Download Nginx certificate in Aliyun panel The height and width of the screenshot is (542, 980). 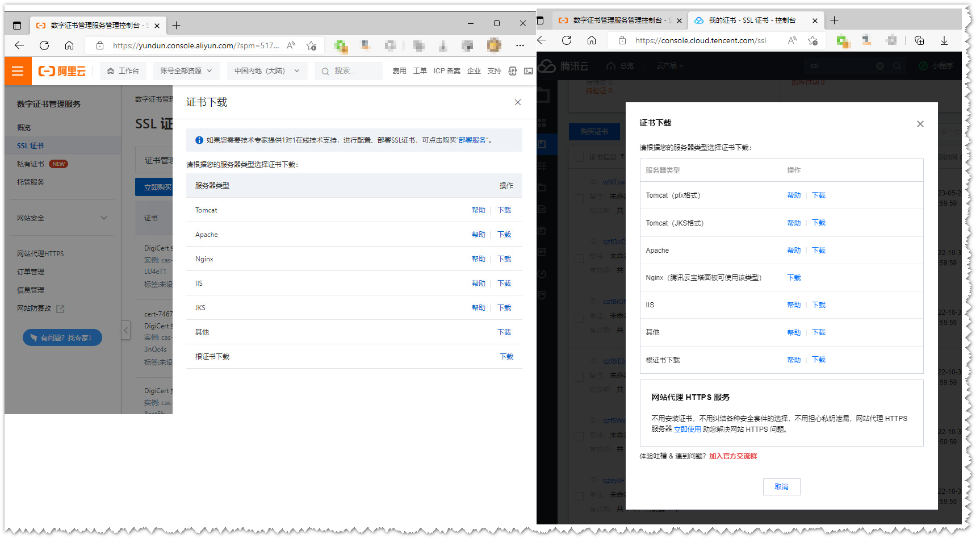(504, 259)
